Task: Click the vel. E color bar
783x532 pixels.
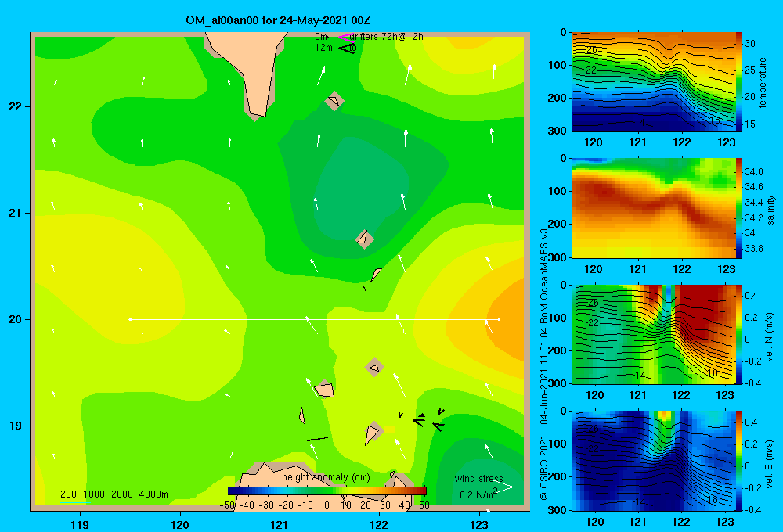Action: [739, 461]
